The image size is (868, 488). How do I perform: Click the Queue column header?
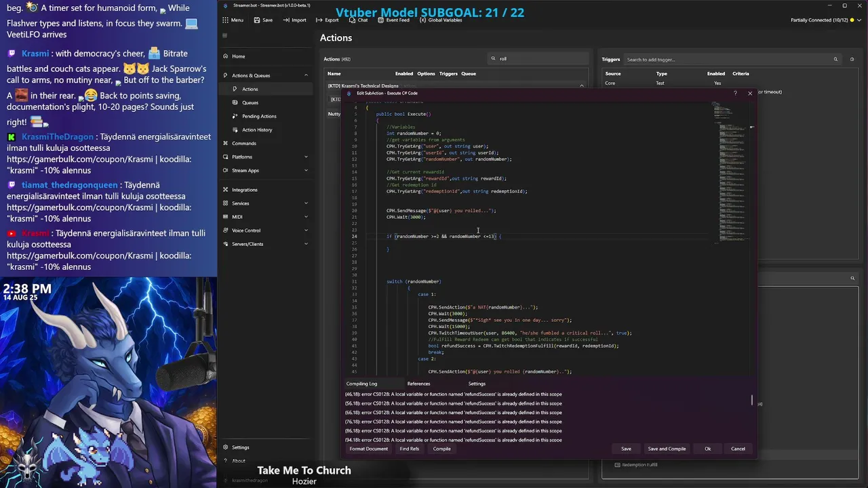[469, 73]
